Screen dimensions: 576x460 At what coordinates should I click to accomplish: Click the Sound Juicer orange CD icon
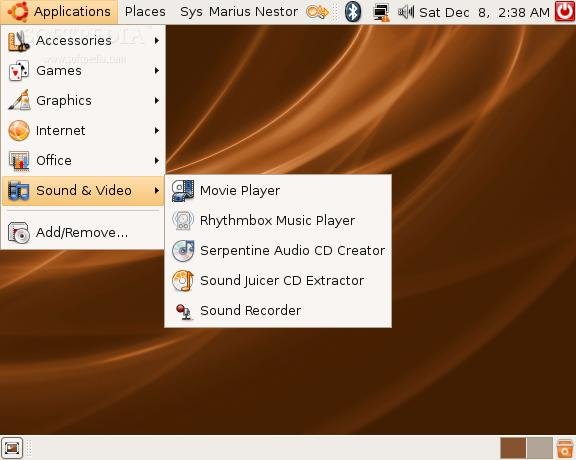tap(183, 280)
